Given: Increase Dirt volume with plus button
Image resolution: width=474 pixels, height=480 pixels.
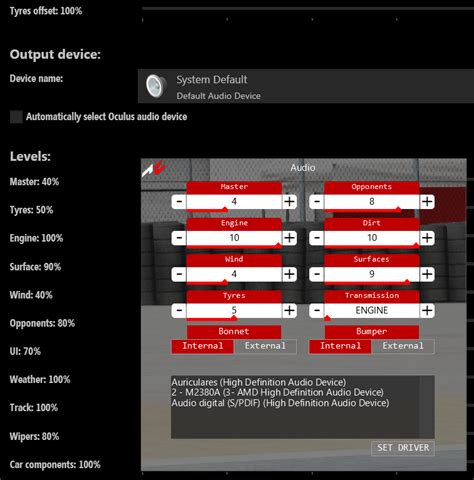Looking at the screenshot, I should click(x=427, y=238).
